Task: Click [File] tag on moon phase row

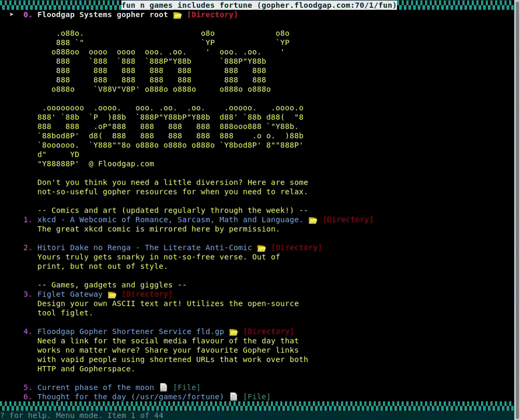Action: point(187,387)
